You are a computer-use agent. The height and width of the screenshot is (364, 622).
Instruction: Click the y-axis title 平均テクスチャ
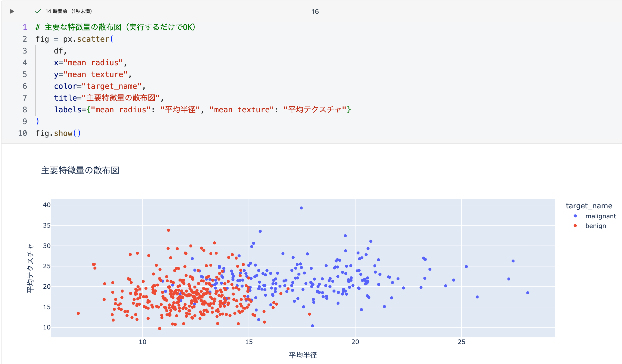pos(30,268)
